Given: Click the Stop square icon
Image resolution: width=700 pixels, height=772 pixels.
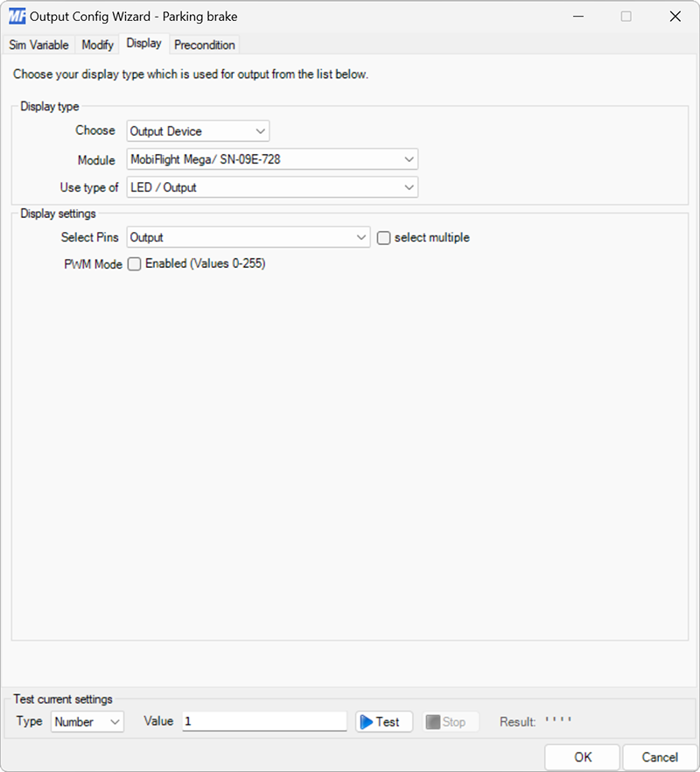Looking at the screenshot, I should coord(433,721).
